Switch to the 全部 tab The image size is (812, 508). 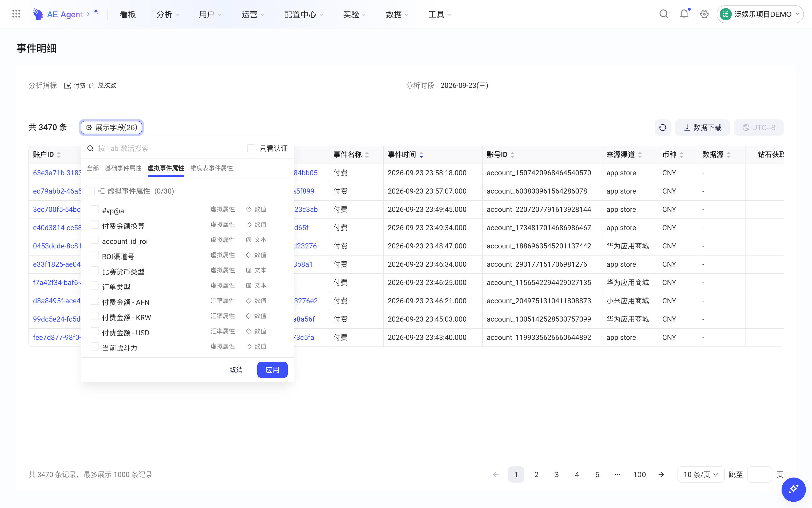pyautogui.click(x=93, y=168)
